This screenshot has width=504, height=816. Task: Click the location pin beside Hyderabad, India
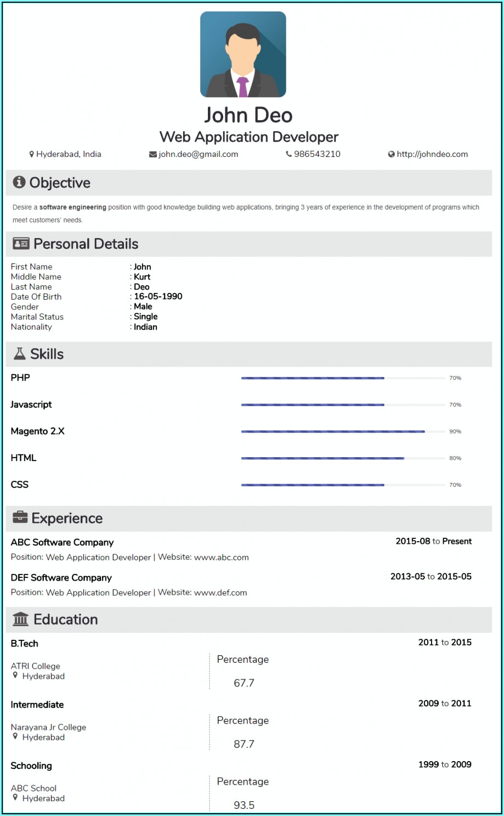(x=32, y=154)
